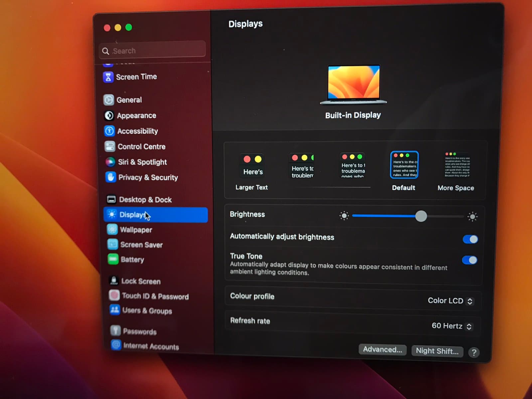Screen dimensions: 532x399
Task: Choose the Larger Text resolution thumbnail
Action: pos(252,166)
